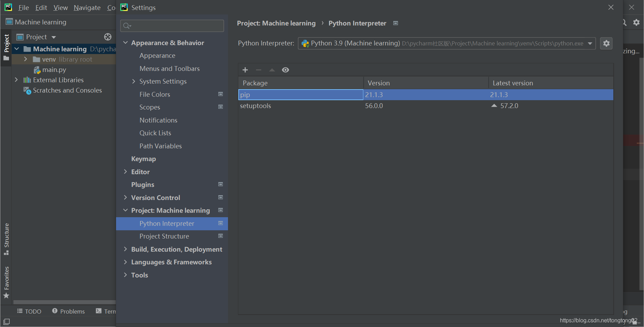Open the TODO tool window

point(29,311)
